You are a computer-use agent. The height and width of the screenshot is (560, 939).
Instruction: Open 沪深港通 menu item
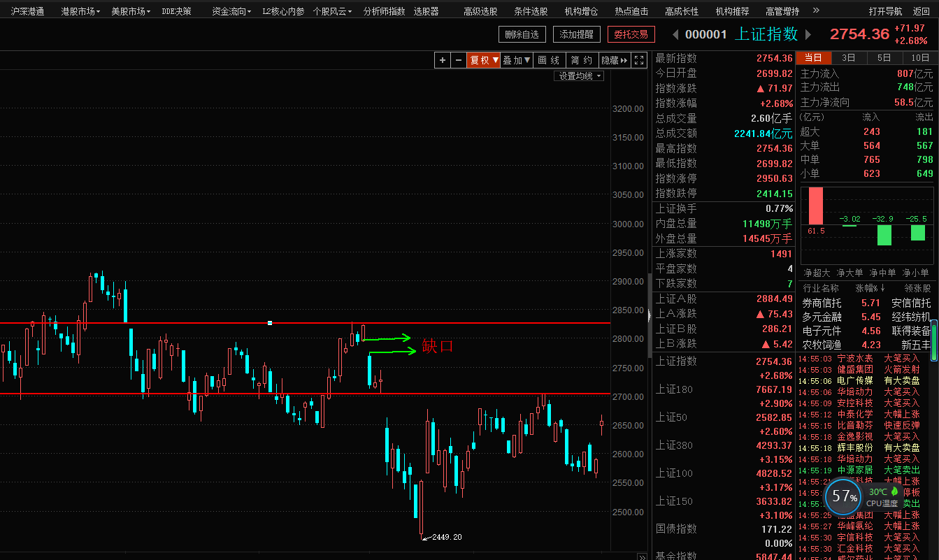point(27,11)
